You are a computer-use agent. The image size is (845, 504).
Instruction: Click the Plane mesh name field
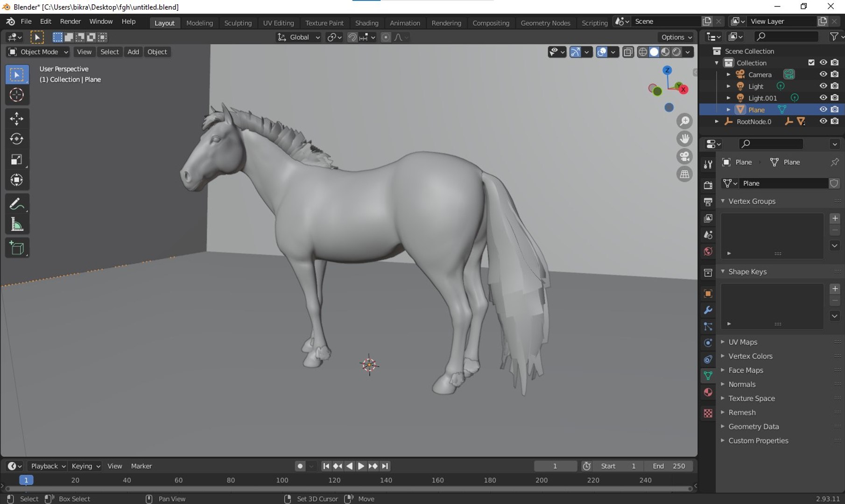tap(783, 183)
